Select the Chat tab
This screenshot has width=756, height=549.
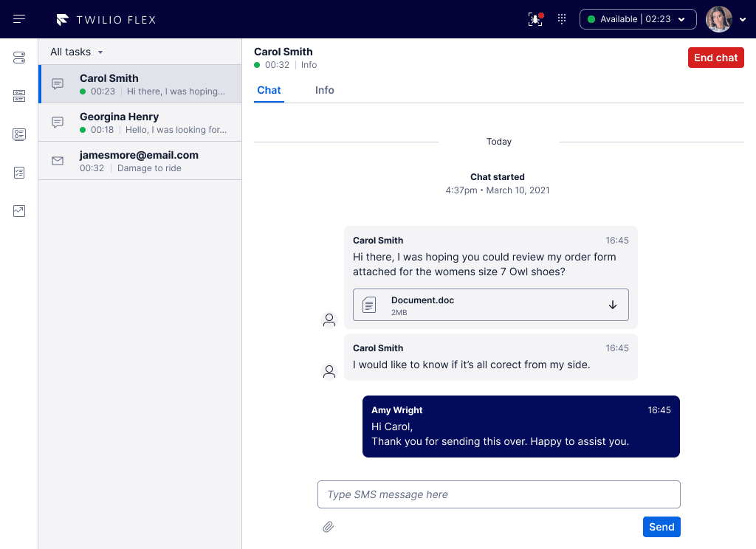269,90
